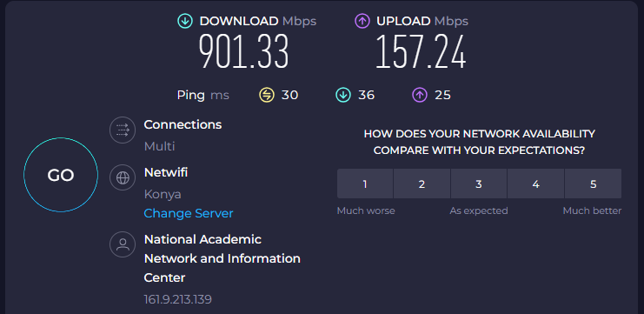The height and width of the screenshot is (314, 644).
Task: Rate network availability as 2
Action: point(422,184)
